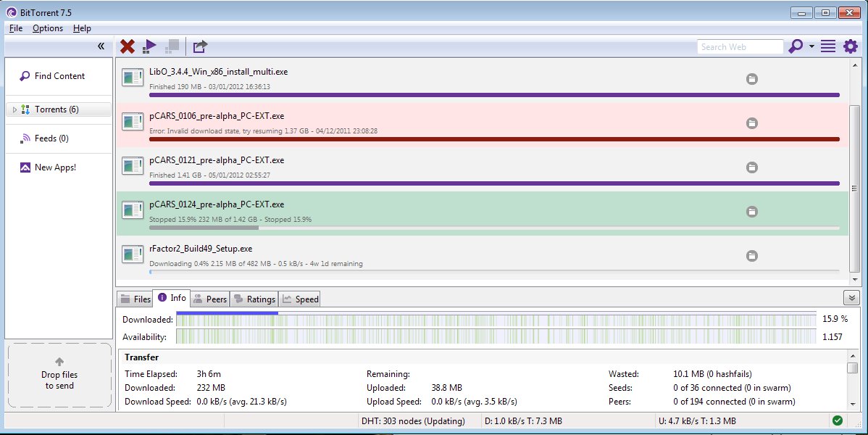Open the search provider dropdown arrow

[811, 46]
